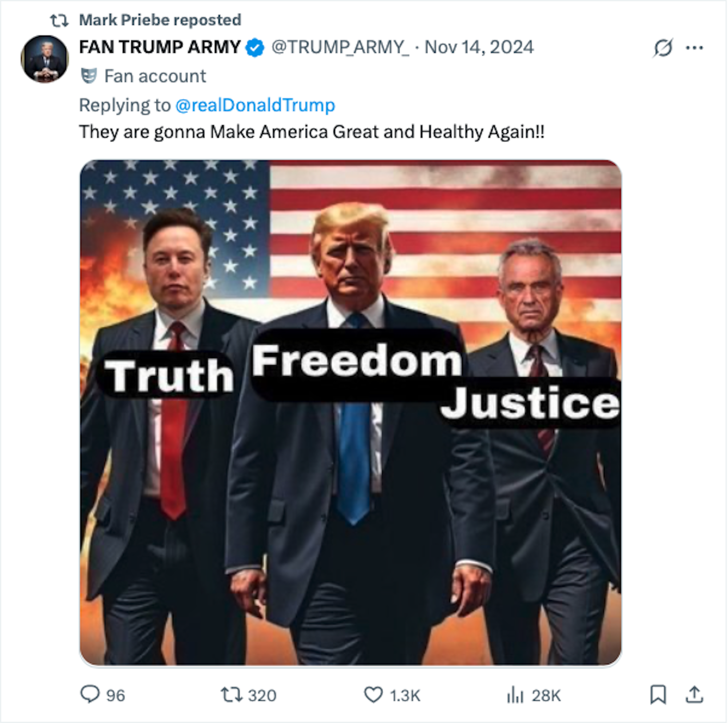This screenshot has width=728, height=723.
Task: Click the Grok explain icon
Action: pos(663,48)
